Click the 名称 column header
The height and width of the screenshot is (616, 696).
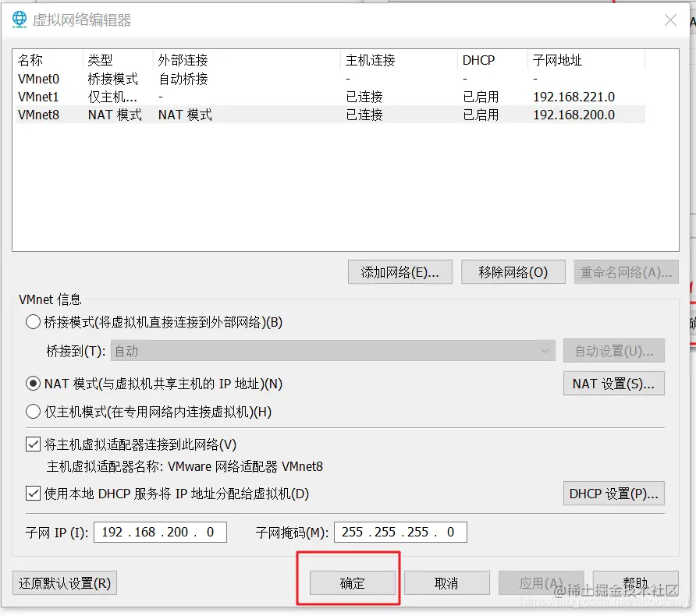pos(49,60)
